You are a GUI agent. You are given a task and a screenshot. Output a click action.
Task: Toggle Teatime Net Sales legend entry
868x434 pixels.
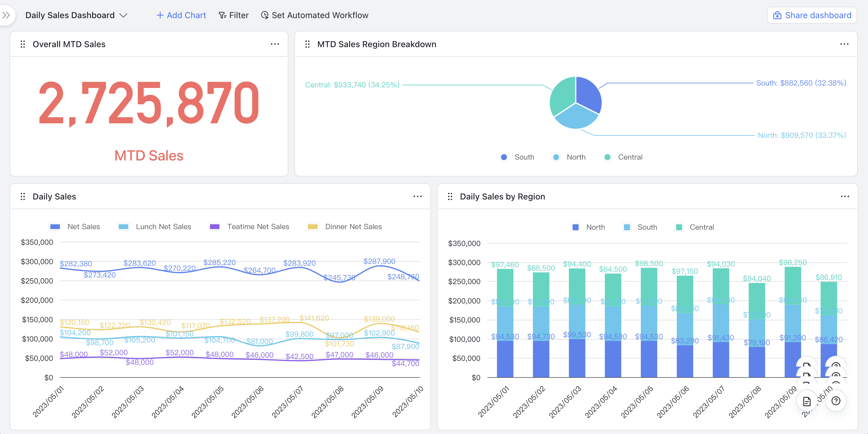(x=249, y=227)
